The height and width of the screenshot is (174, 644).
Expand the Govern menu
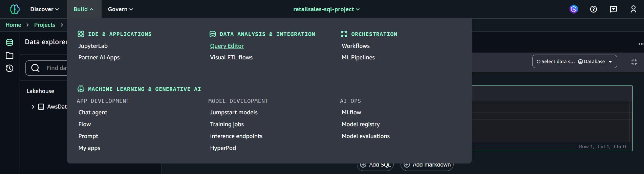pyautogui.click(x=121, y=9)
